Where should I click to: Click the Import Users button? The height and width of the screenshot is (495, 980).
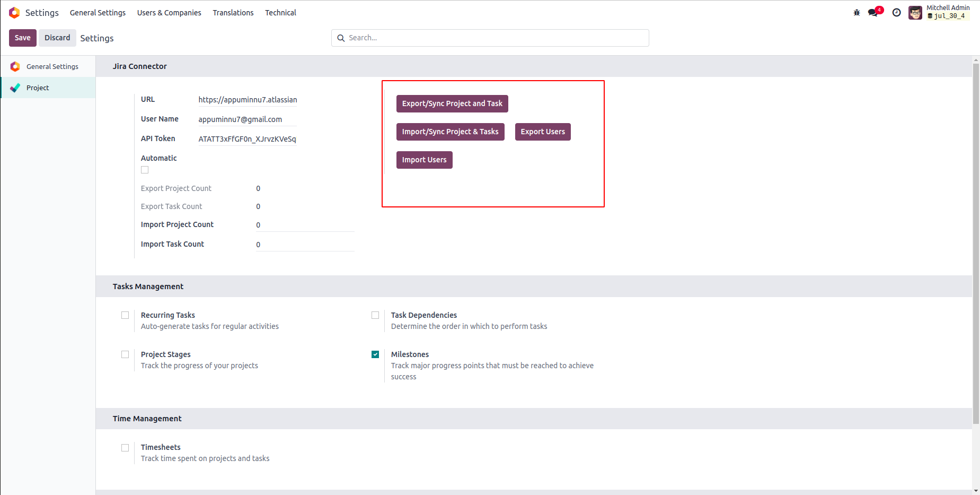pyautogui.click(x=424, y=160)
